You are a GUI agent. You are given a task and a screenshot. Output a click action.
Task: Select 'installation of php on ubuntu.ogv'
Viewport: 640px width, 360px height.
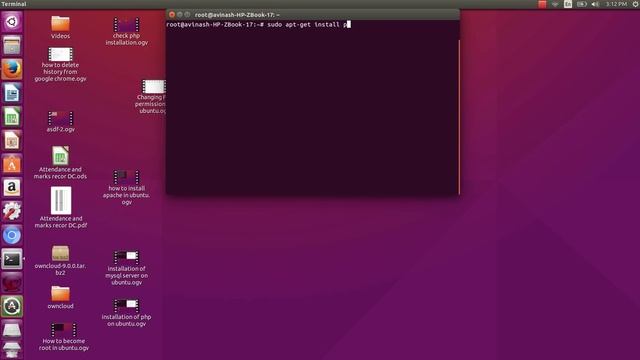click(x=127, y=313)
